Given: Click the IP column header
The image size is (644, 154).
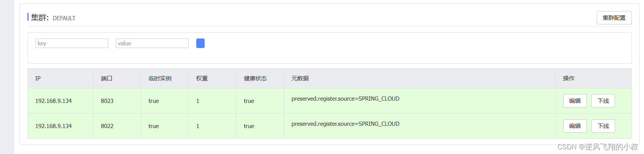Looking at the screenshot, I should coord(38,79).
